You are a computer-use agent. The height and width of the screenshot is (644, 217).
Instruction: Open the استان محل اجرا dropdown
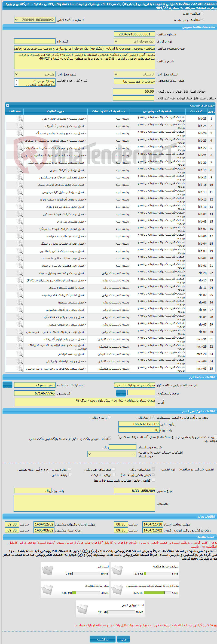tap(134, 74)
